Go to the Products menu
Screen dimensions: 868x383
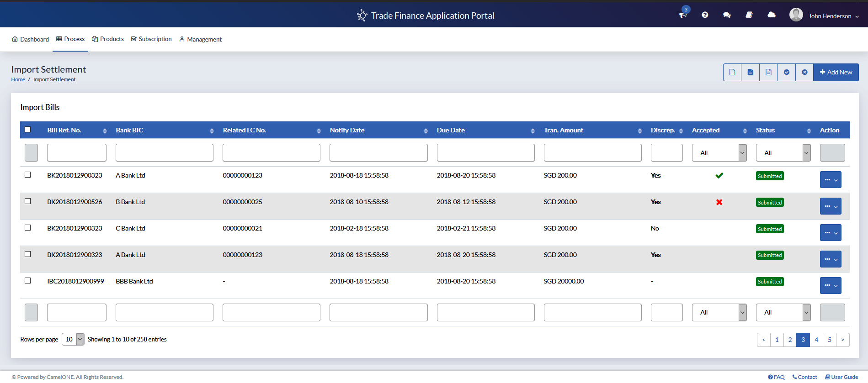108,39
